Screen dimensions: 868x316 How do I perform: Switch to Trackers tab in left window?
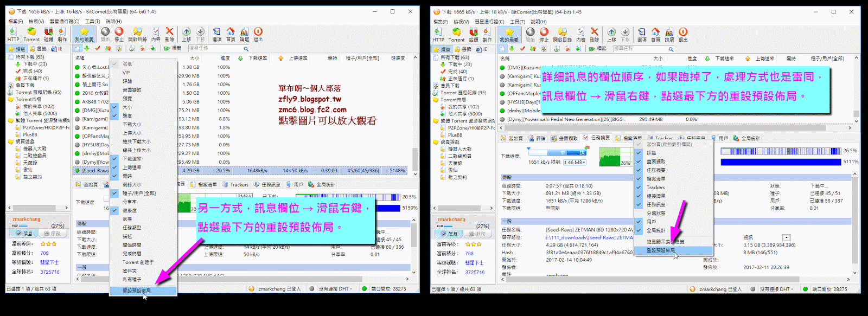click(x=235, y=184)
